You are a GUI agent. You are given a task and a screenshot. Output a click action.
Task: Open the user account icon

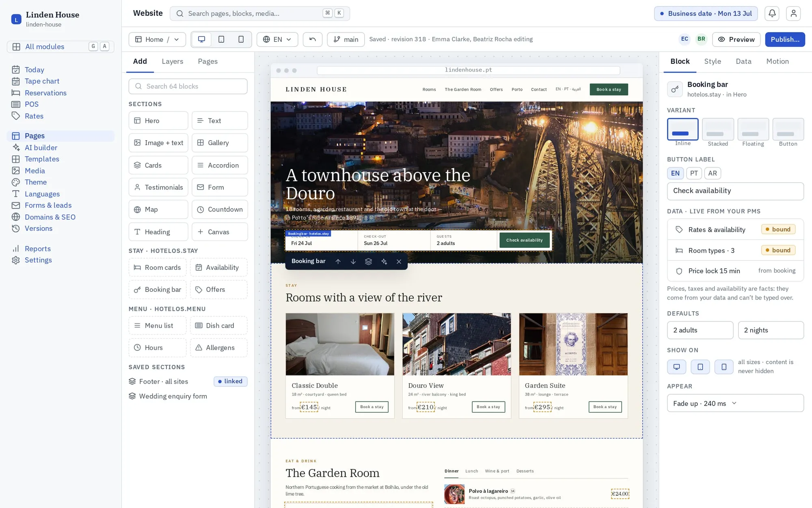click(x=793, y=13)
